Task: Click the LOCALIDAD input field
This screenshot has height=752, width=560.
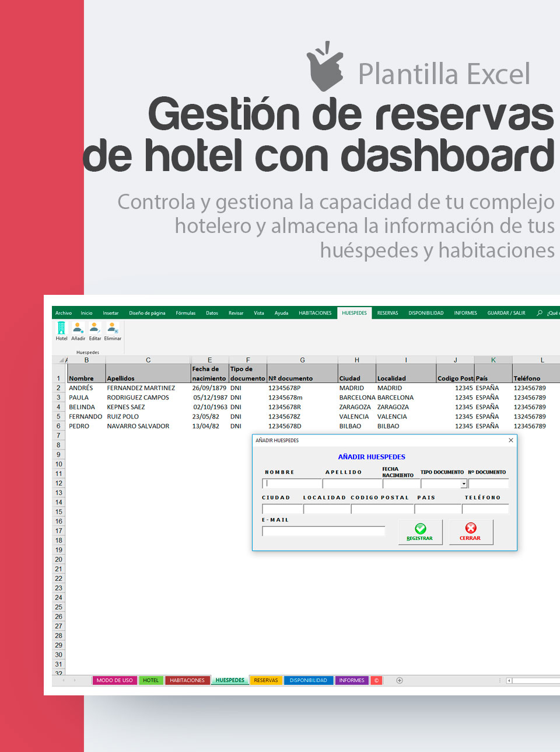Action: 327,509
